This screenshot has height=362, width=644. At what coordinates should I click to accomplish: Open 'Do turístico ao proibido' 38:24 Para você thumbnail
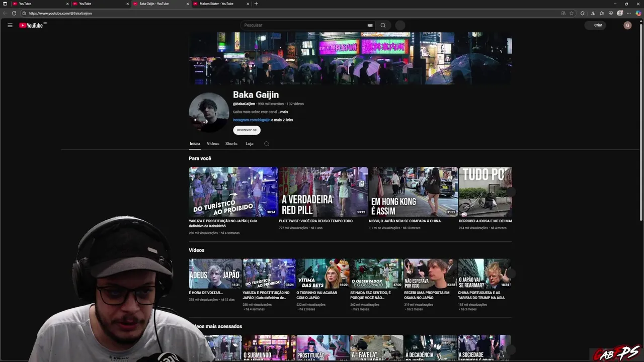(x=233, y=192)
